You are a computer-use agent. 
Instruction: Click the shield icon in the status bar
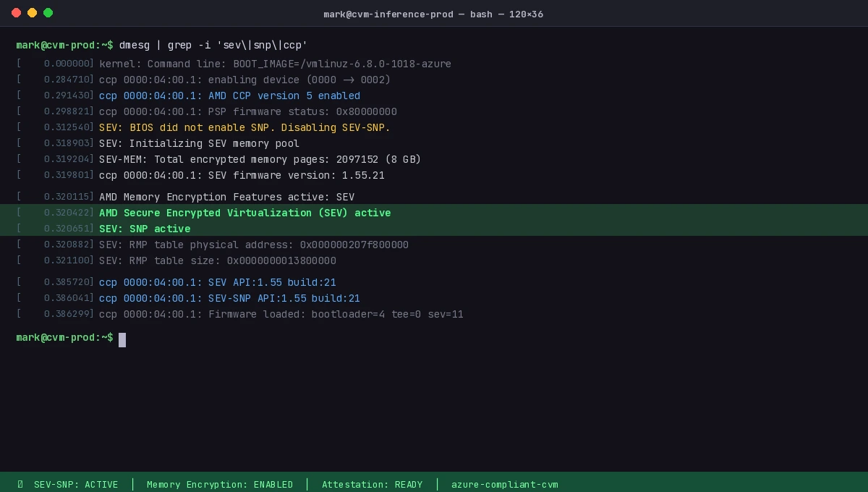point(20,485)
